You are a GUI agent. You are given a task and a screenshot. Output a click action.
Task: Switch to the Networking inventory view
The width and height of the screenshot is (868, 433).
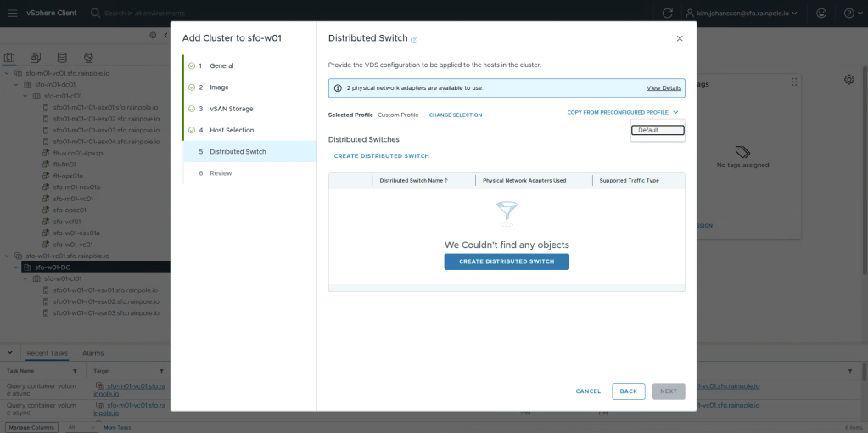point(88,58)
